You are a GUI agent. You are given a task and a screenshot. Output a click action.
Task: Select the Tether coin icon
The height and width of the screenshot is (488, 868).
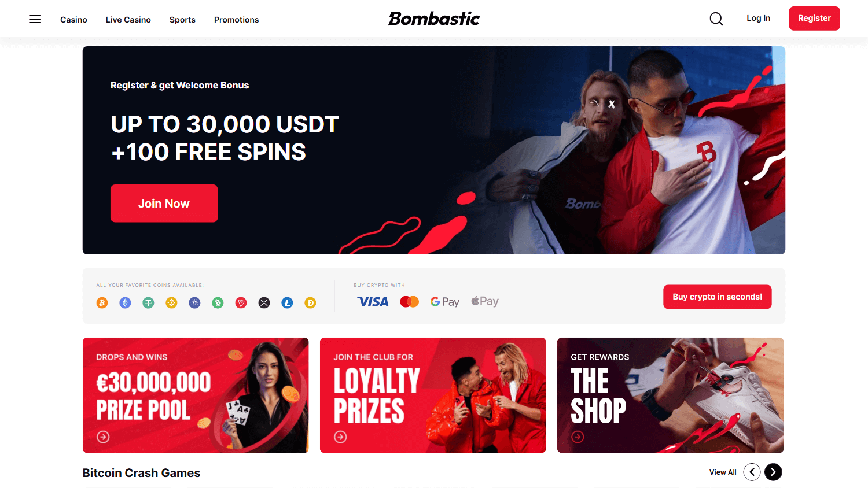point(148,302)
